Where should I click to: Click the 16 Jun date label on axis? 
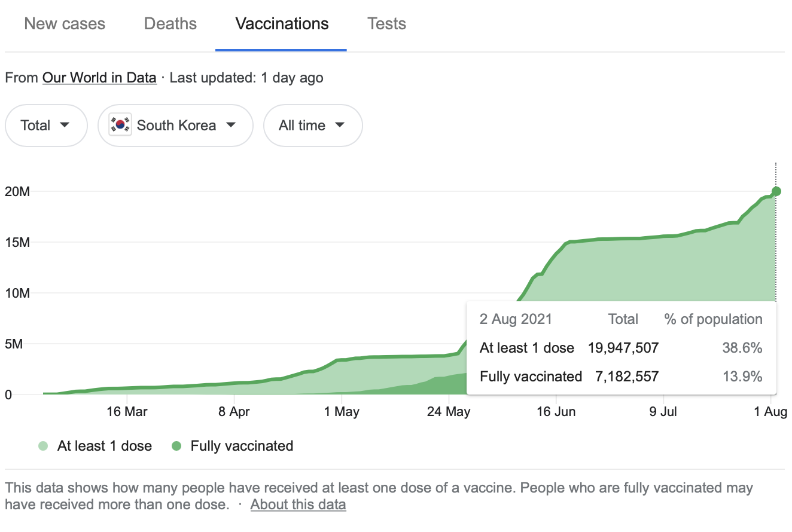(556, 412)
